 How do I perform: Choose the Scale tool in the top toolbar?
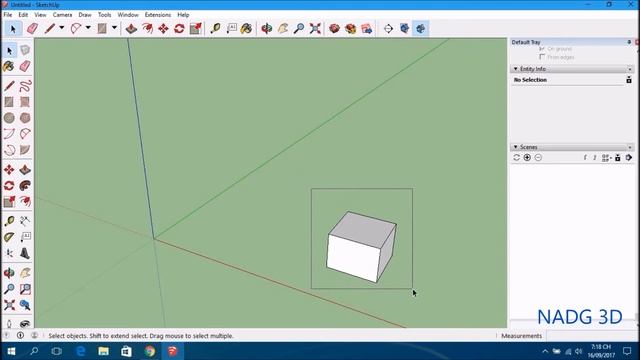[196, 29]
